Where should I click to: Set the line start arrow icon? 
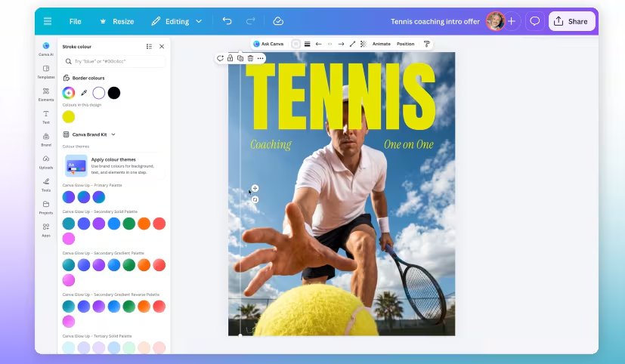point(318,44)
